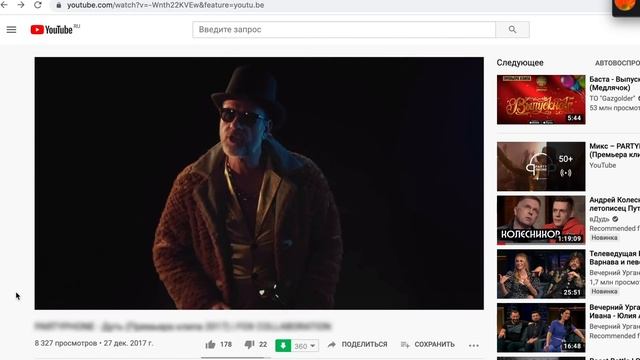This screenshot has height=360, width=640.
Task: Click СОХРАНИТЬ save button
Action: (x=428, y=344)
